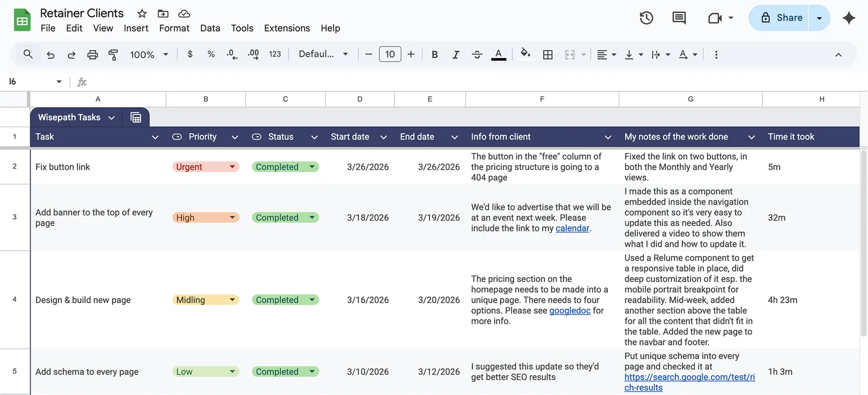Open more number formats 123
The image size is (868, 395).
[275, 54]
